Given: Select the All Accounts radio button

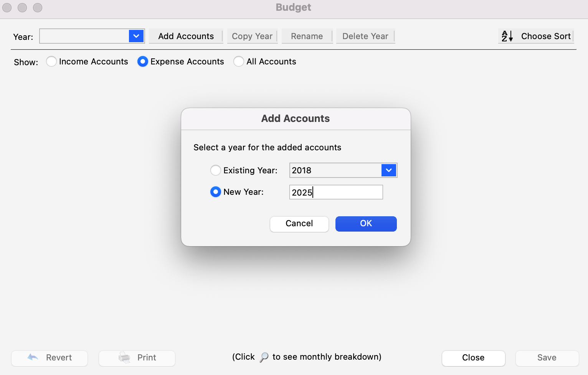Looking at the screenshot, I should pyautogui.click(x=239, y=62).
